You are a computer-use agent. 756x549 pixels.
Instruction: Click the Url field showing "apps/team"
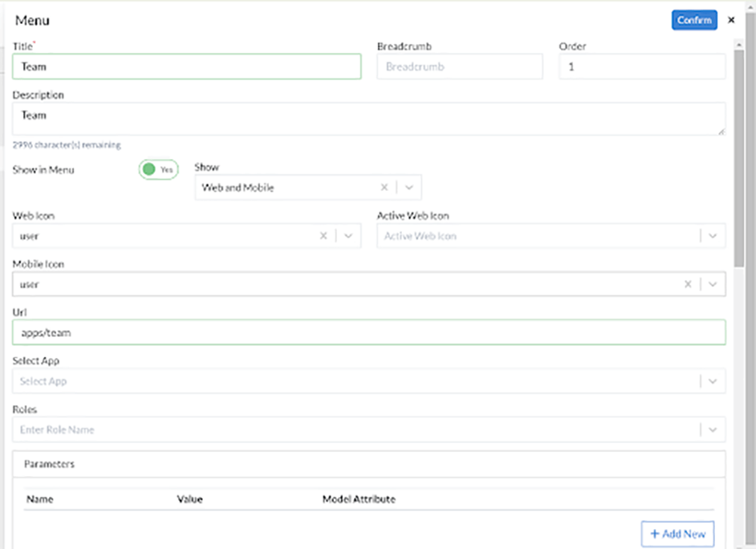pos(369,331)
